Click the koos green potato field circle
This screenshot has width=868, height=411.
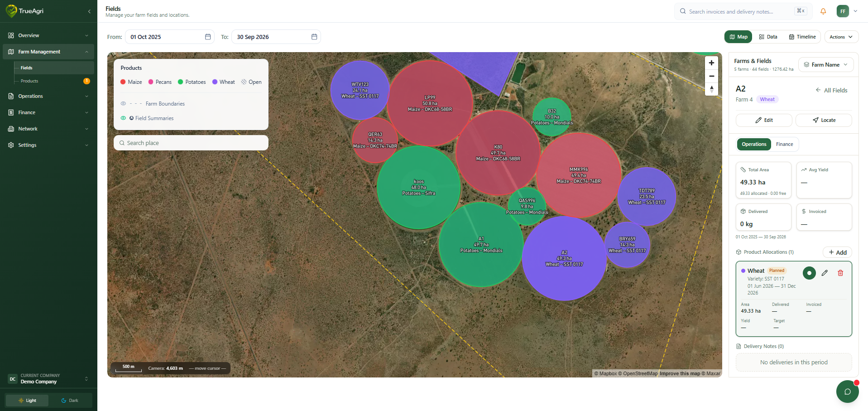pyautogui.click(x=419, y=187)
